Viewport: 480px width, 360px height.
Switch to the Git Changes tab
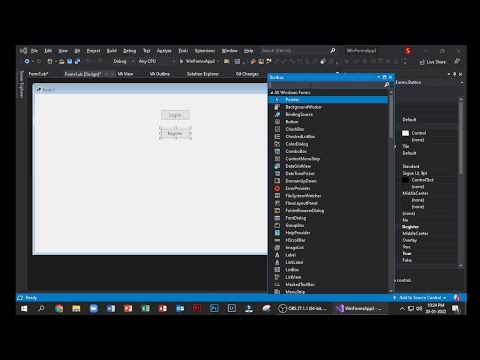point(247,74)
